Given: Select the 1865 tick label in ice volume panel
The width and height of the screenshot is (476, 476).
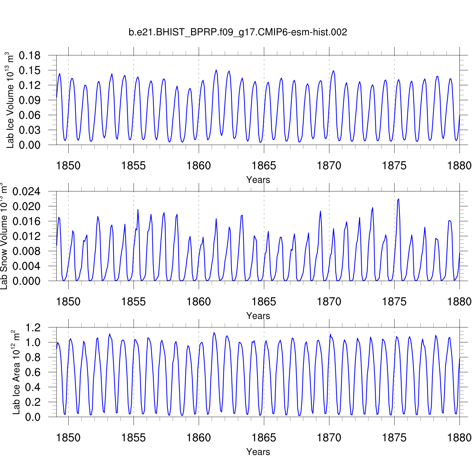Looking at the screenshot, I should pyautogui.click(x=264, y=166).
